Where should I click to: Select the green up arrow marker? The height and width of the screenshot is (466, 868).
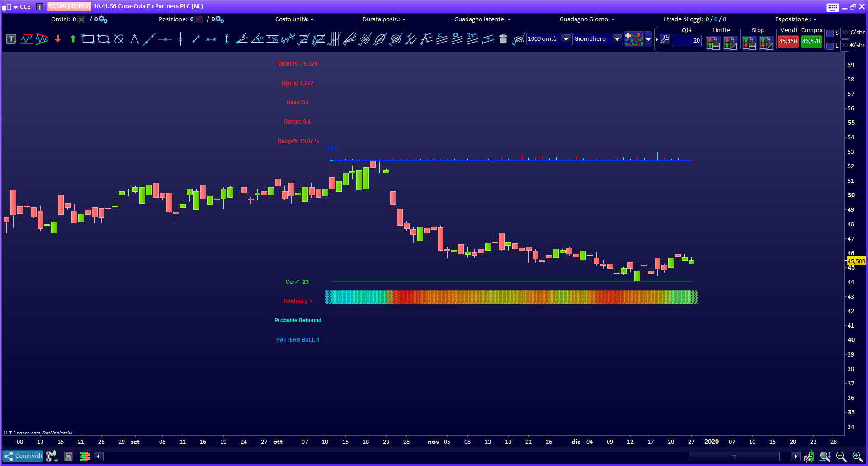tap(73, 39)
